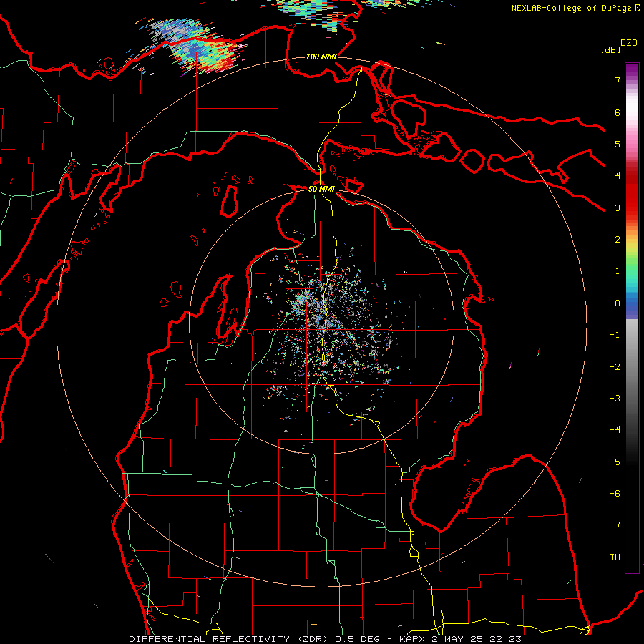Click the -4 value on color scale
Screen dimensions: 644x644
click(x=615, y=430)
